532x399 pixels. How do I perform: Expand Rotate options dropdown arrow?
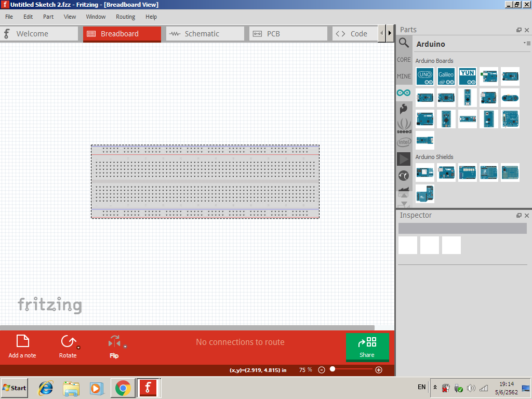(x=78, y=348)
